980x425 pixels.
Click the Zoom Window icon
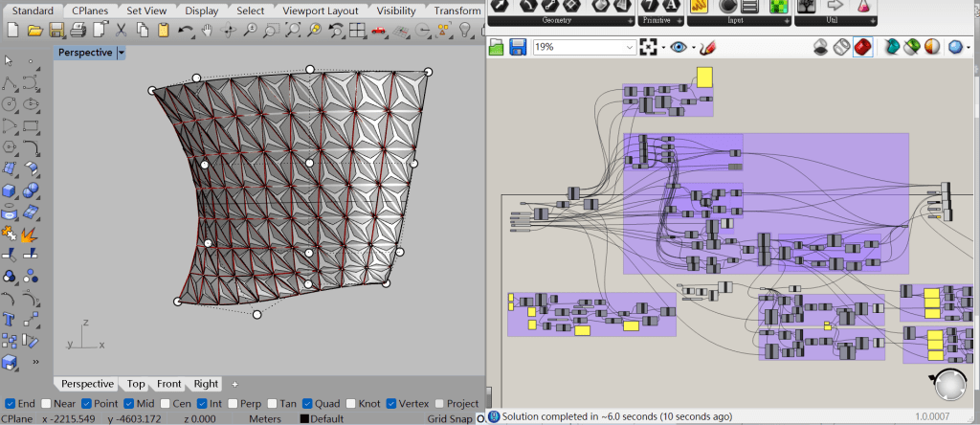pyautogui.click(x=271, y=30)
